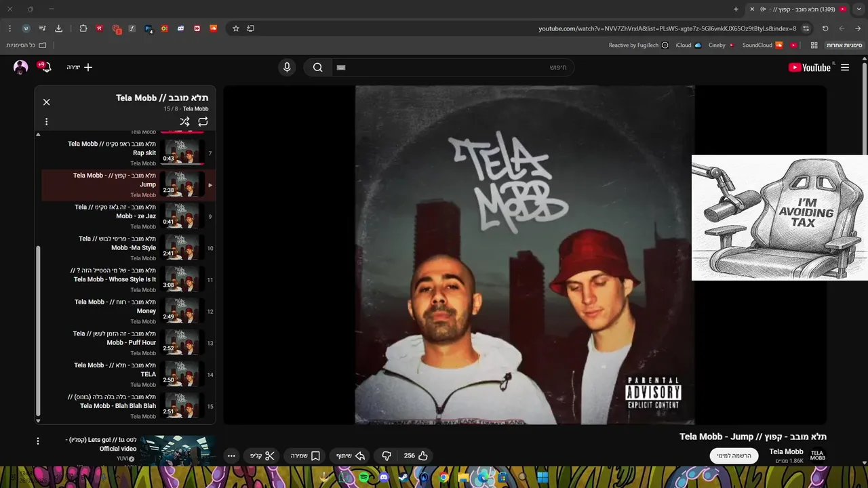The image size is (868, 488).
Task: Play playlist item 12 Money
Action: point(129,312)
